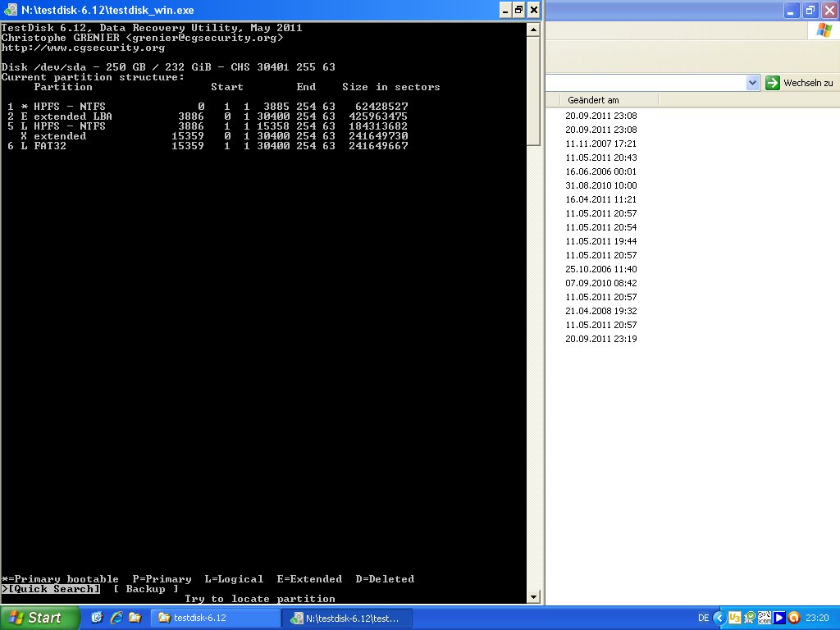Viewport: 840px width, 630px height.
Task: Close the Explorer window
Action: click(829, 10)
